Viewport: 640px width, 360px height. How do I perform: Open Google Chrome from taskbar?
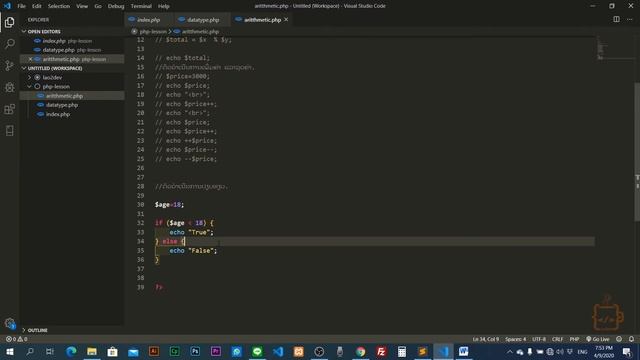(x=360, y=351)
